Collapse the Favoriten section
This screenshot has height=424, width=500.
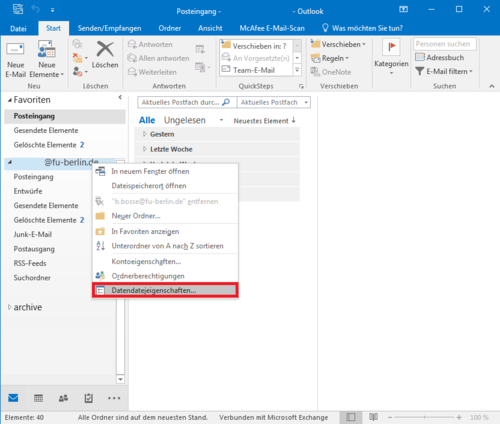(x=10, y=100)
